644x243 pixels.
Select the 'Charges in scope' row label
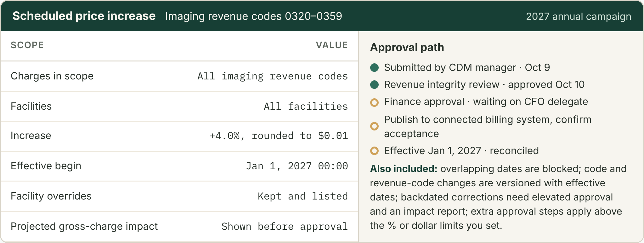coord(52,76)
